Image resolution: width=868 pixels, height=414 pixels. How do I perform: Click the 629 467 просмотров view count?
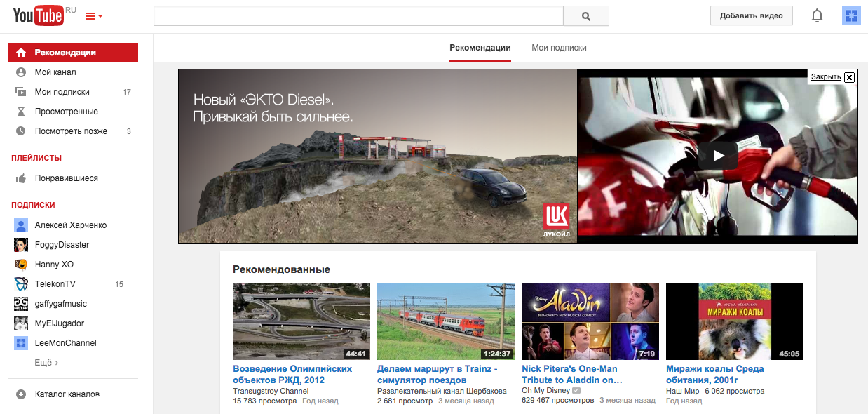coord(557,401)
